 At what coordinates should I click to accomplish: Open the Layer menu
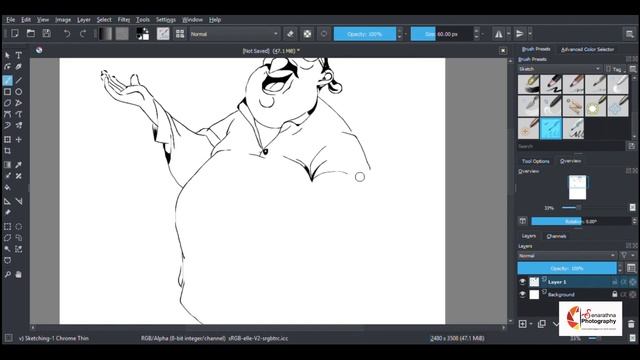[84, 20]
